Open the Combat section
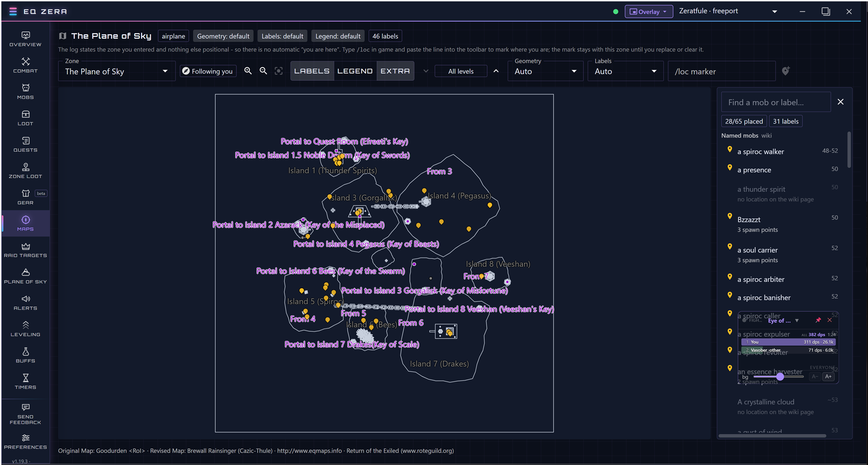This screenshot has height=465, width=868. click(25, 66)
